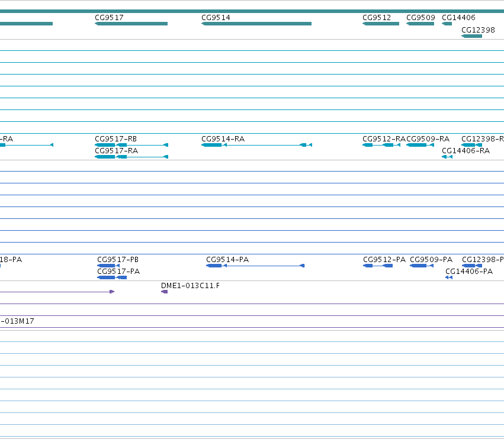This screenshot has width=504, height=439.
Task: Select the teal CG9517 gene bar
Action: (131, 24)
